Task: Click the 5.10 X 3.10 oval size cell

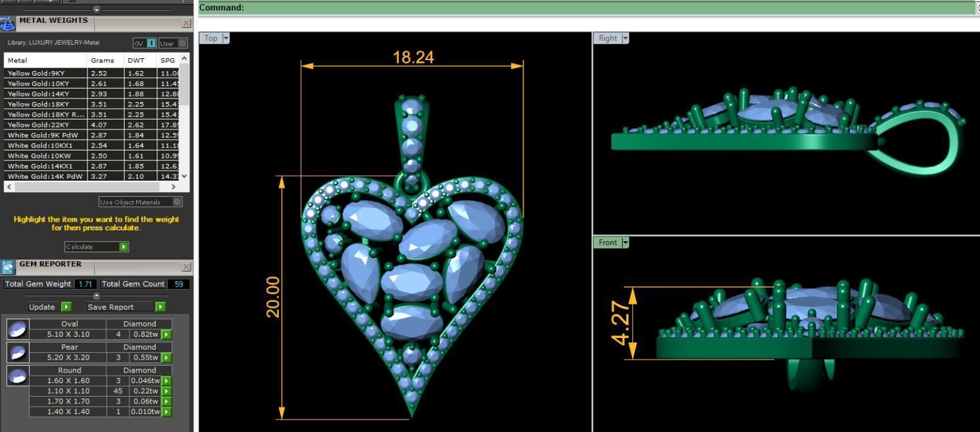Action: (68, 334)
